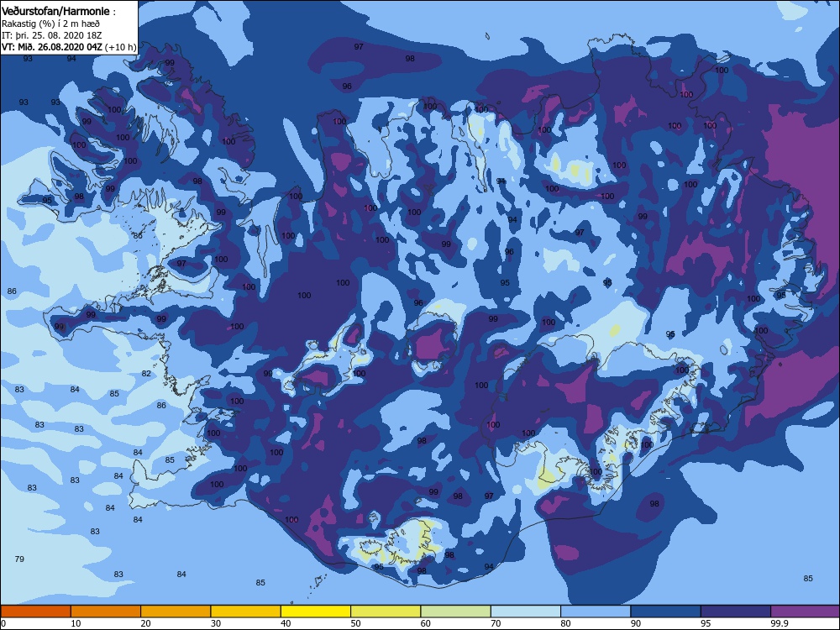Screen dimensions: 840x630
Task: Click the "82" humidity value on the map
Action: 146,374
